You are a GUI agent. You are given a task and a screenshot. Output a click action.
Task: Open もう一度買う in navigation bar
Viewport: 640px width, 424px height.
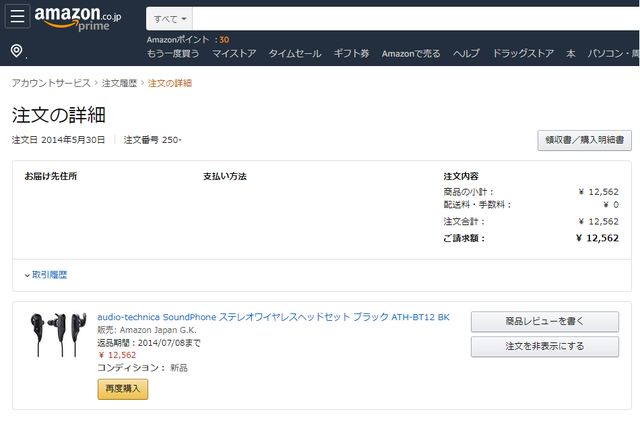pyautogui.click(x=173, y=53)
